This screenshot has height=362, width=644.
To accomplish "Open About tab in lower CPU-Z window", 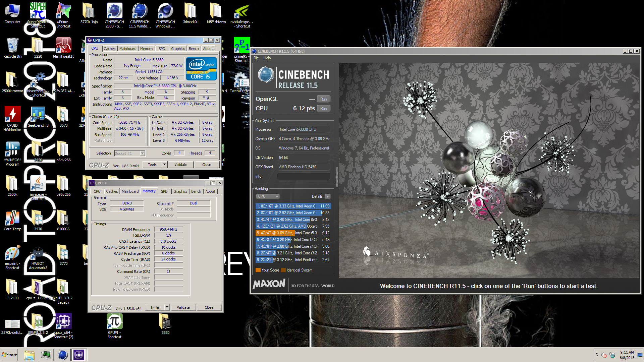I will [210, 191].
